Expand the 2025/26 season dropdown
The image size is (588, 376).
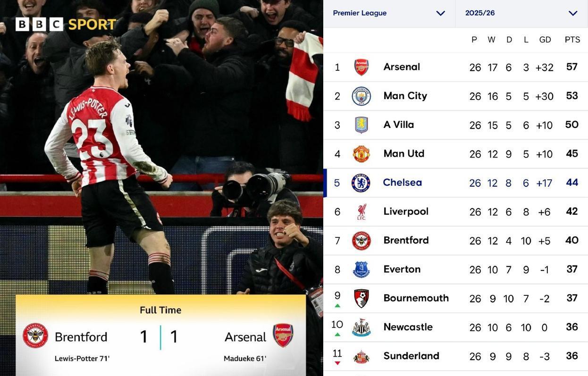(x=521, y=13)
